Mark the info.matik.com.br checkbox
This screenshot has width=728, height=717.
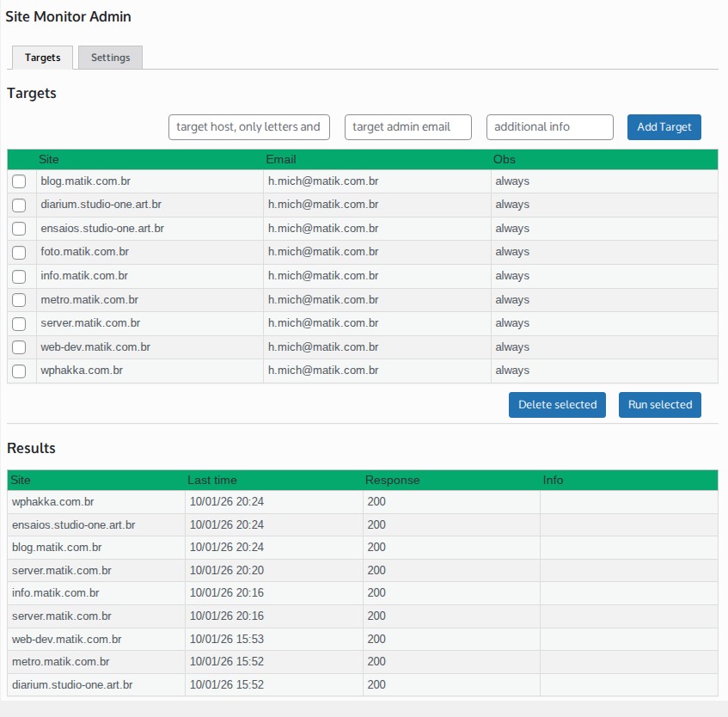[19, 276]
